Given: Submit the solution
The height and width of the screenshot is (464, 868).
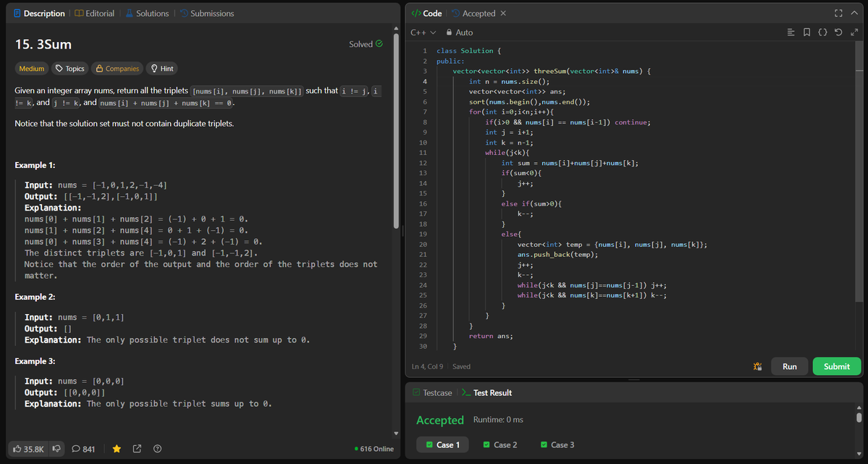Looking at the screenshot, I should point(836,366).
